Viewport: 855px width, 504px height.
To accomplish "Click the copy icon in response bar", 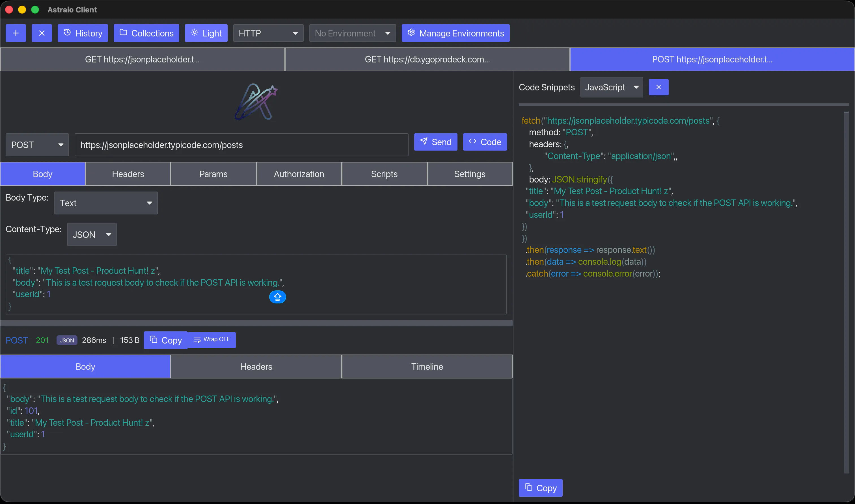I will (x=154, y=339).
